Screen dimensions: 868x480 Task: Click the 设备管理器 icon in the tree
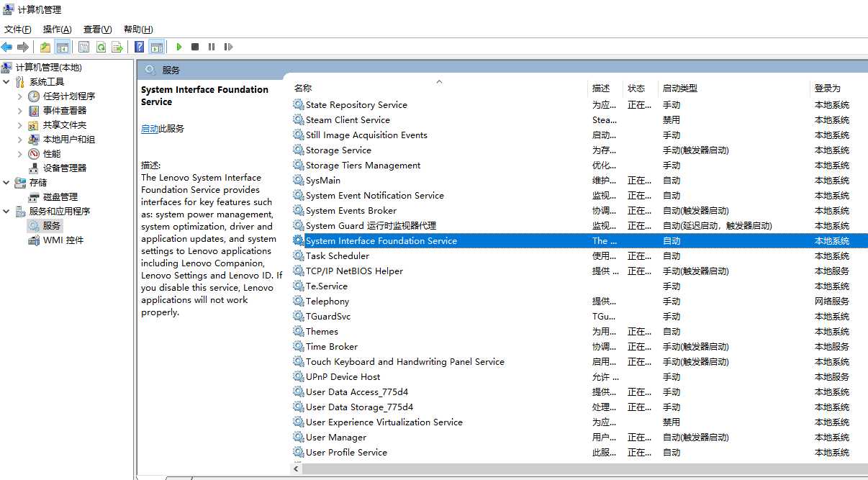coord(34,168)
